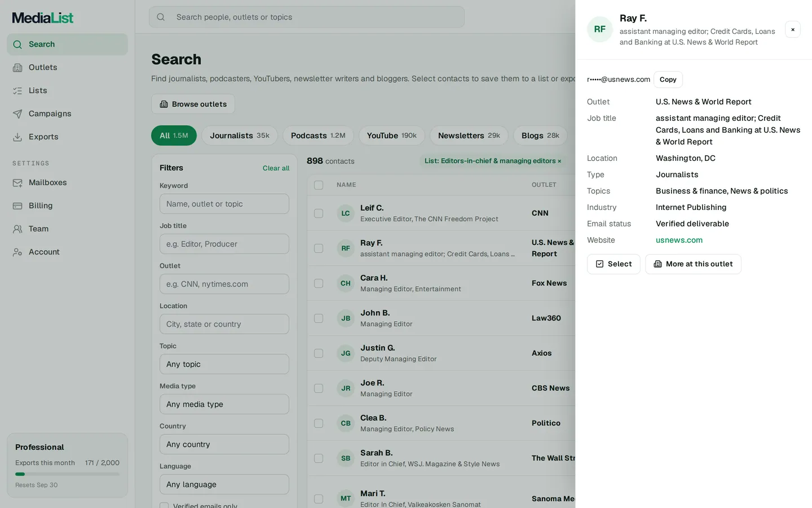Click the Keyword input field
The width and height of the screenshot is (812, 508).
224,204
